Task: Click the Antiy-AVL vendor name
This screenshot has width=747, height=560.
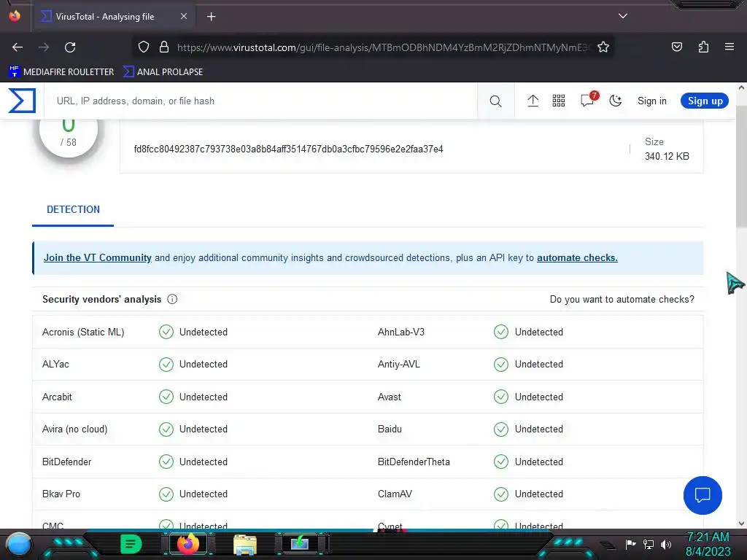Action: click(x=398, y=365)
